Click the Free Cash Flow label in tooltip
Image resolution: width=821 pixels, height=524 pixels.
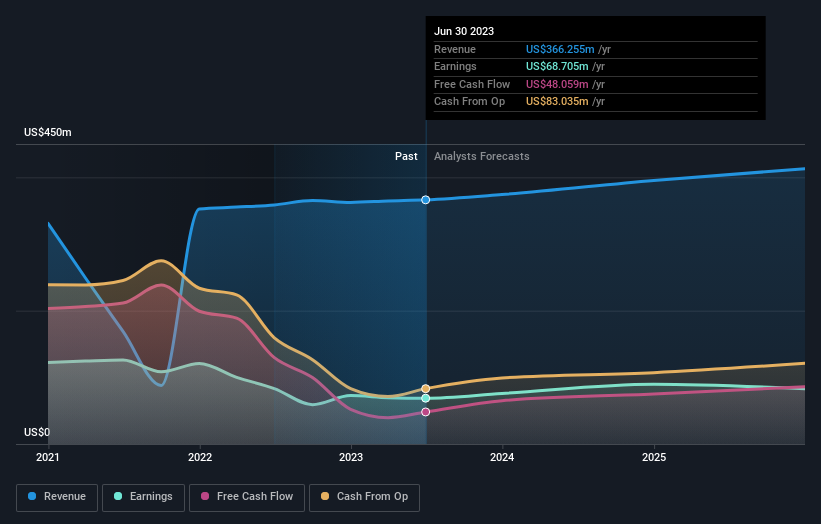[x=472, y=84]
